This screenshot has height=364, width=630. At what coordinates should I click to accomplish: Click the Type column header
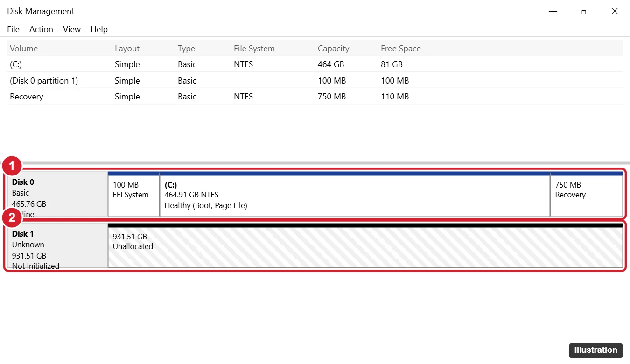[187, 49]
